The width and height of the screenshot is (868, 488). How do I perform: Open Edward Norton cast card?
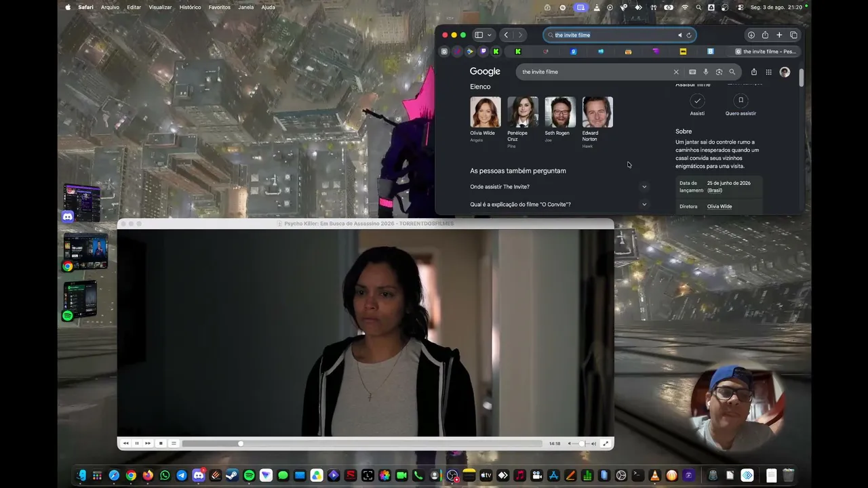[x=597, y=122]
